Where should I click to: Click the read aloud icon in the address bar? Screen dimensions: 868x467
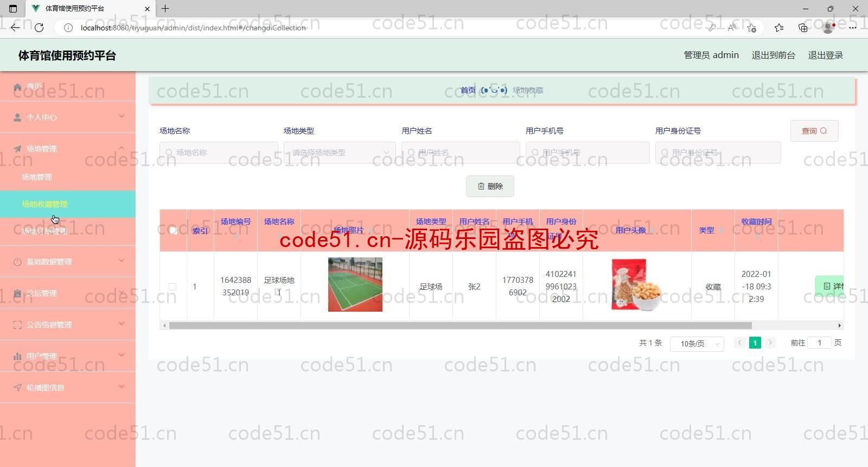732,28
